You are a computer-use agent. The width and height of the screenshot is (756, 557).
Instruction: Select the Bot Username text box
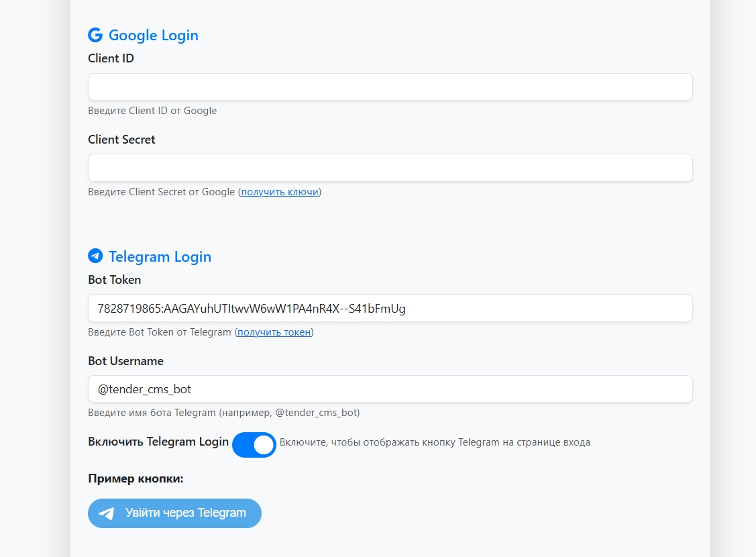[390, 389]
